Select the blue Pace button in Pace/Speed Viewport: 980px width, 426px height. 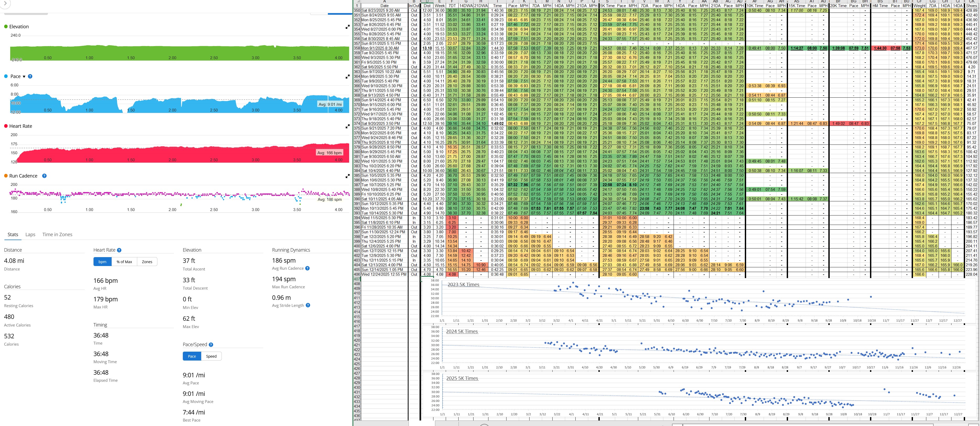pyautogui.click(x=192, y=356)
